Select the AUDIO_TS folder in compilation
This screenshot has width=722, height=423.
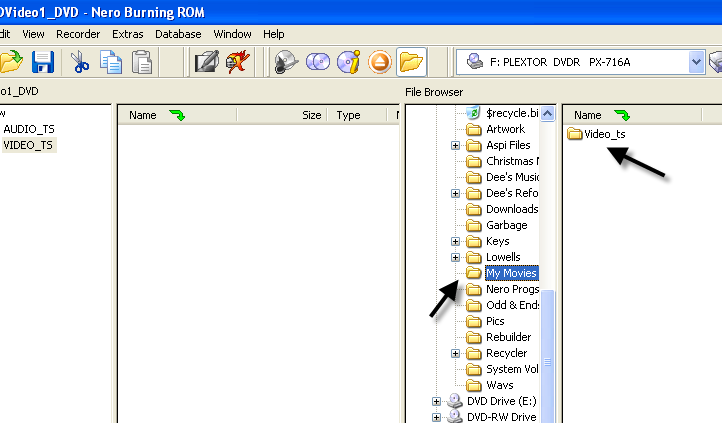29,129
